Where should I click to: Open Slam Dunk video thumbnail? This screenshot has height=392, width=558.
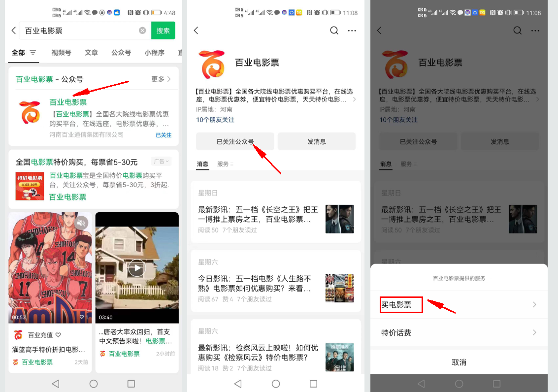point(50,268)
